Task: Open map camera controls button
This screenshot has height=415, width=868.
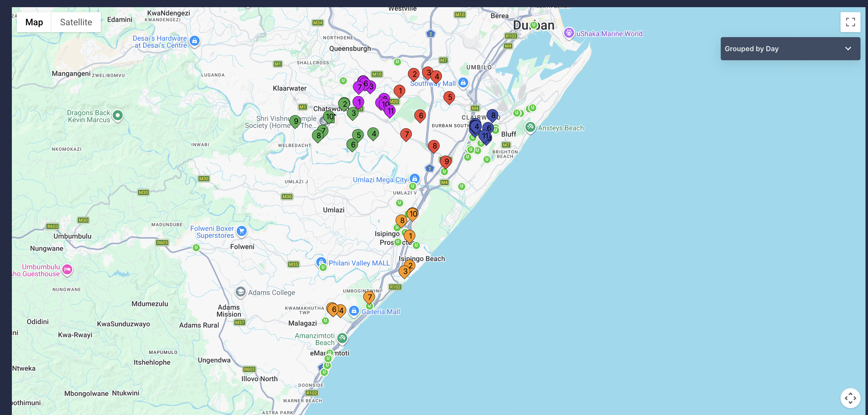Action: pos(850,398)
